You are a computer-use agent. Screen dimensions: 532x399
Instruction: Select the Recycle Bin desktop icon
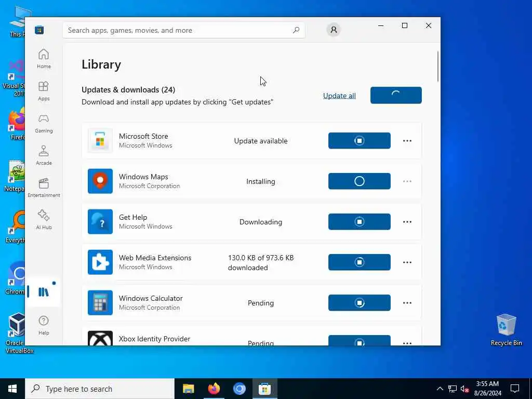[506, 329]
